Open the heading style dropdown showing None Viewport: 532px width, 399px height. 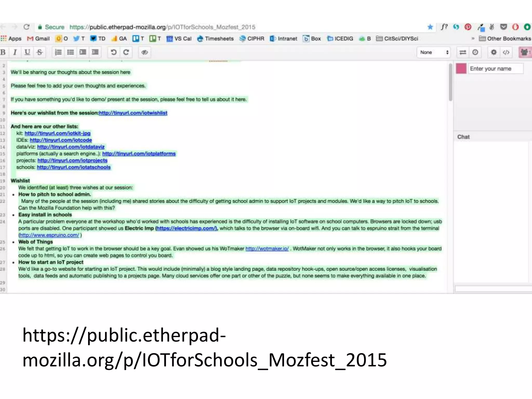[x=434, y=52]
